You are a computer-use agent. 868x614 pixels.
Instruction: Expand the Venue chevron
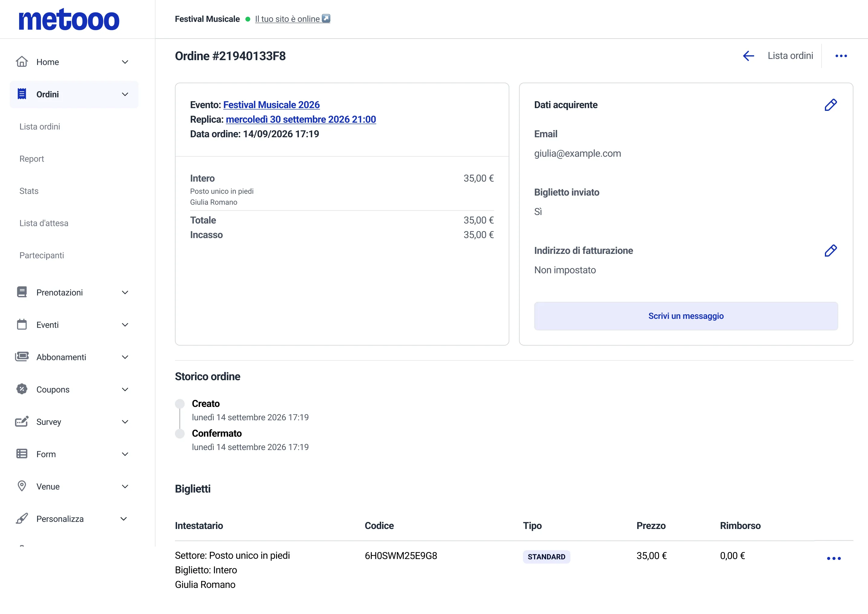tap(125, 486)
